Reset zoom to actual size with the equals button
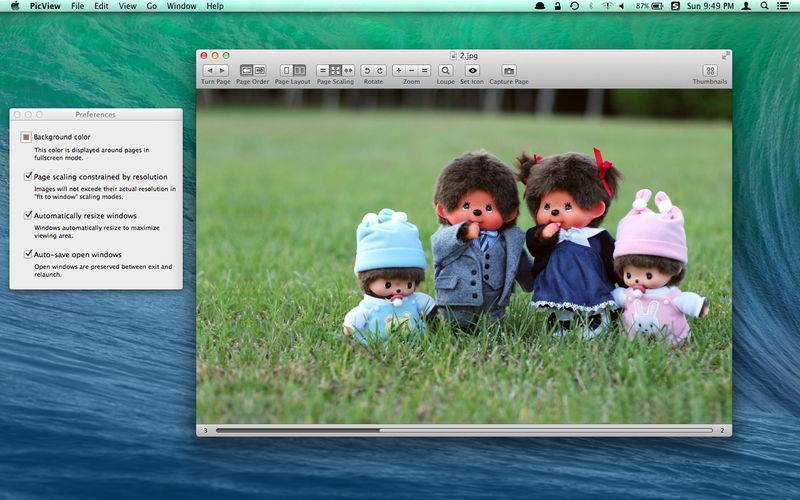This screenshot has width=800, height=500. (424, 70)
